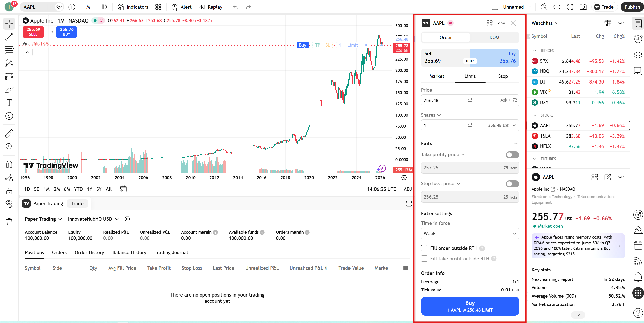Enable the Take profit toggle
The width and height of the screenshot is (644, 323).
pos(512,155)
